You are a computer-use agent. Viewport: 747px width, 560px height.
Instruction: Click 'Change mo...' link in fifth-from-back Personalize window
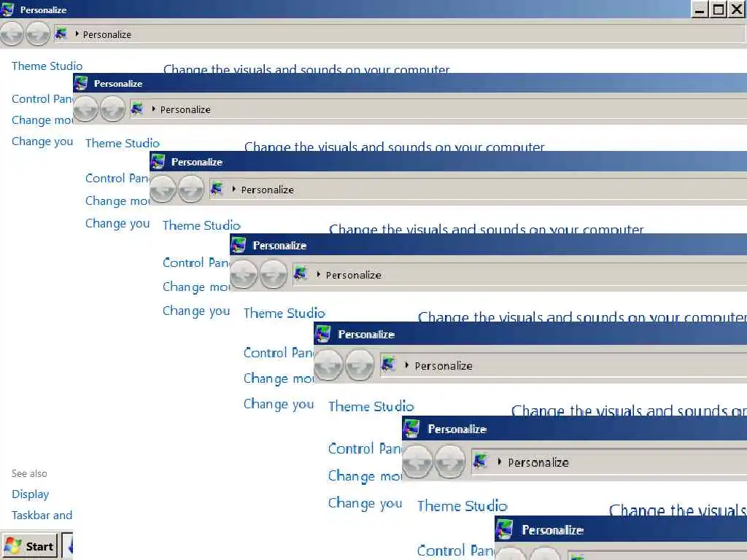365,475
